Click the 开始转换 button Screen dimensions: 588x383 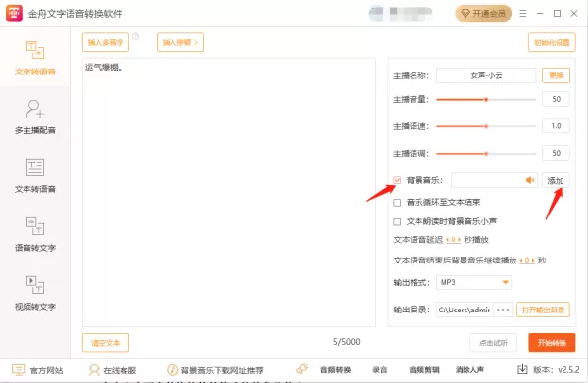(x=552, y=343)
